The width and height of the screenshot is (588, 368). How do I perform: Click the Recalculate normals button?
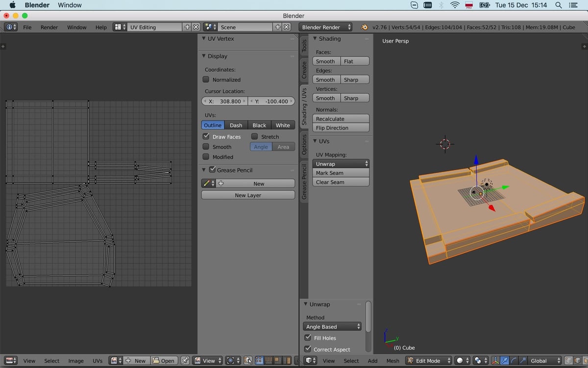(x=341, y=118)
